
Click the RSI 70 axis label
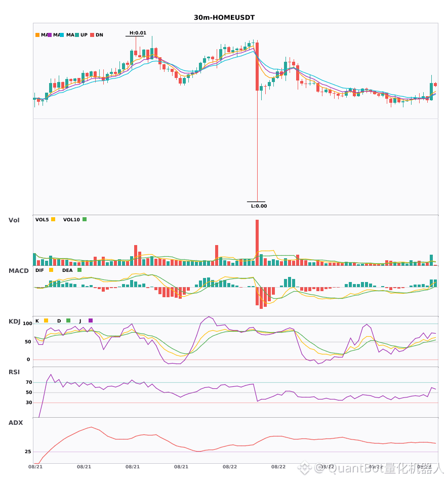pos(29,382)
